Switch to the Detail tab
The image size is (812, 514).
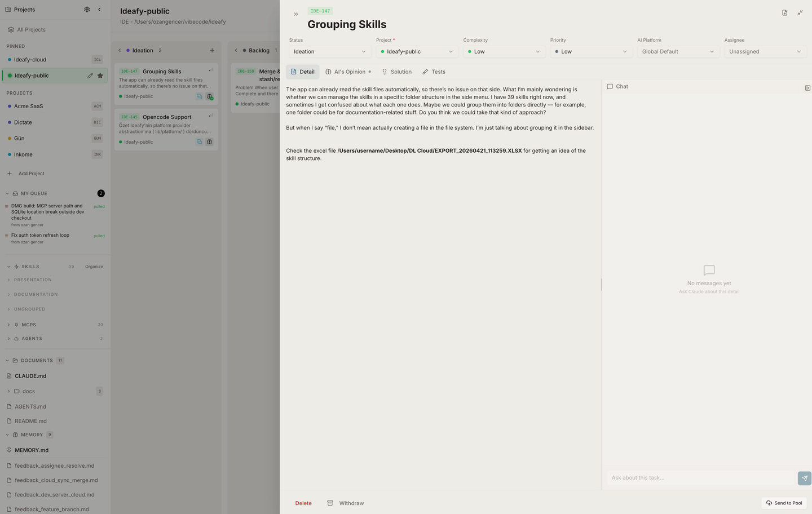tap(303, 72)
